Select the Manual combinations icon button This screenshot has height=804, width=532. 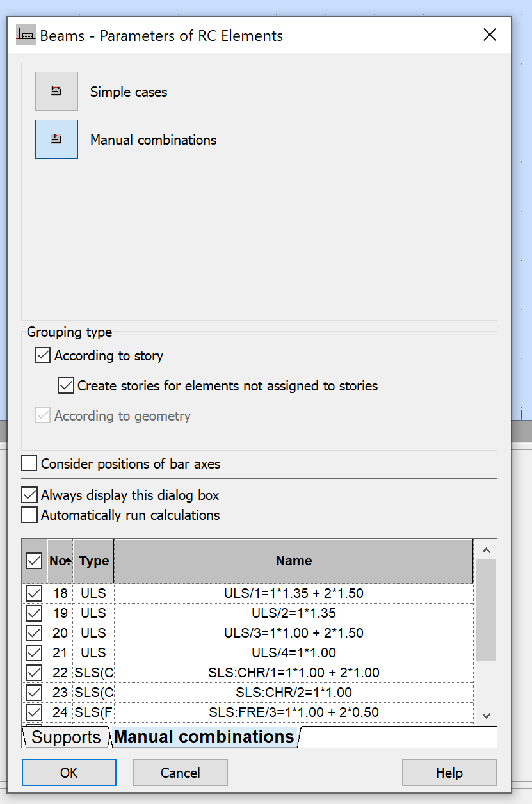coord(56,140)
